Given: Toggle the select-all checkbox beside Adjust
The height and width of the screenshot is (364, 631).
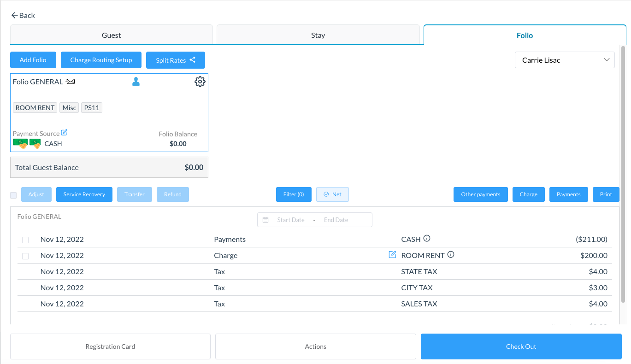Looking at the screenshot, I should (13, 195).
